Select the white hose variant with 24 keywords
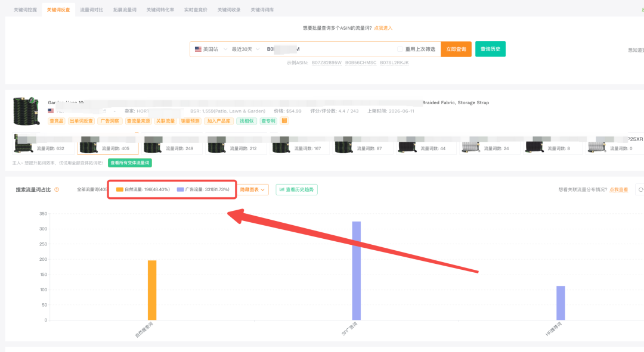This screenshot has width=644, height=352. [x=470, y=147]
